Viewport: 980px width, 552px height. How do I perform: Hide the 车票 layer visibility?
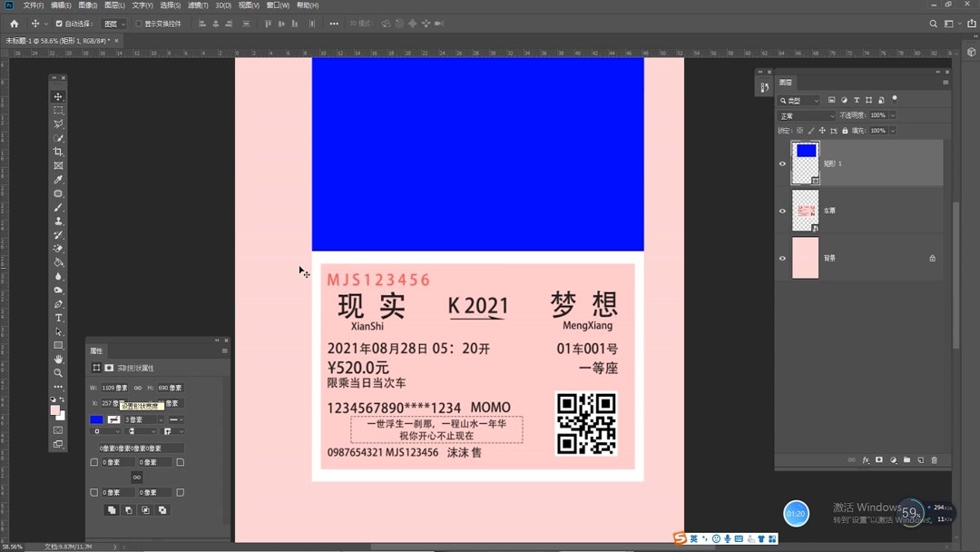click(x=782, y=211)
